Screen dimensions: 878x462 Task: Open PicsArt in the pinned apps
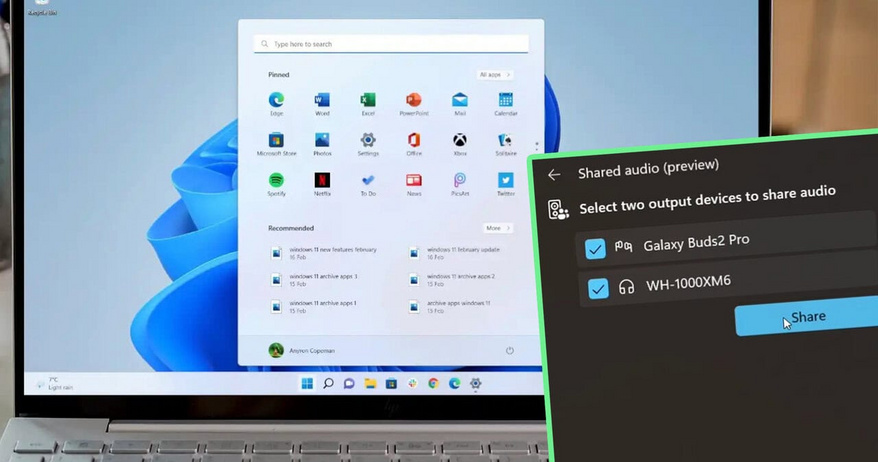pos(460,181)
